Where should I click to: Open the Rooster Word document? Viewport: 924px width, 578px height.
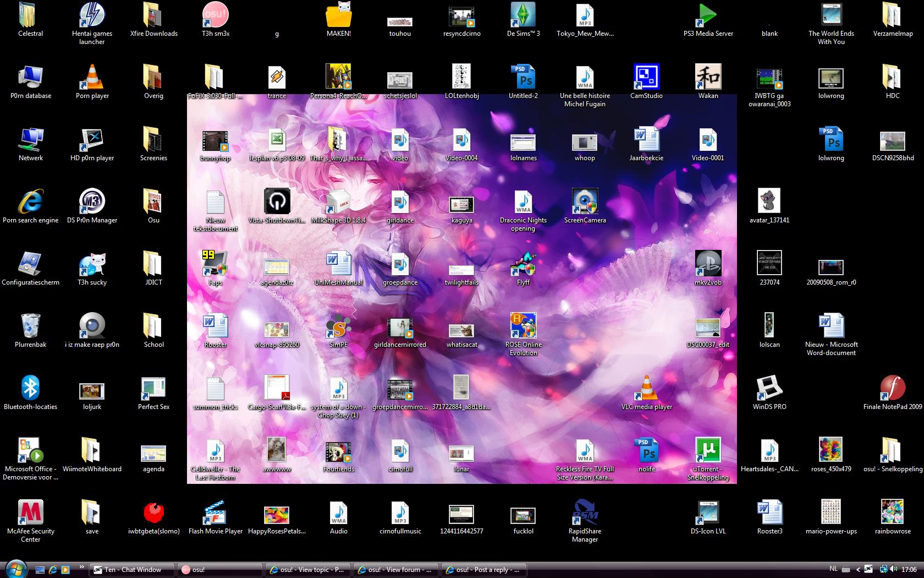216,331
